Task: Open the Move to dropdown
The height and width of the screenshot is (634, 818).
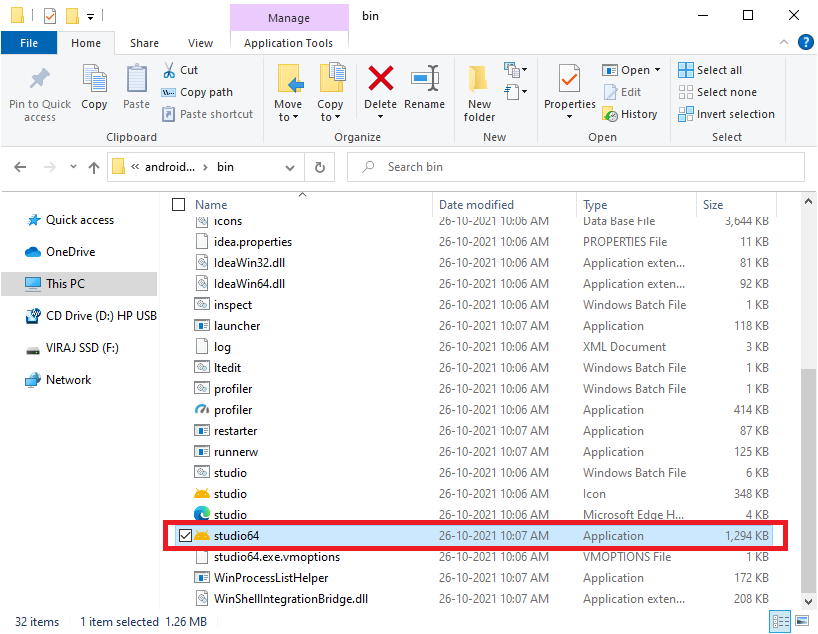Action: point(288,93)
